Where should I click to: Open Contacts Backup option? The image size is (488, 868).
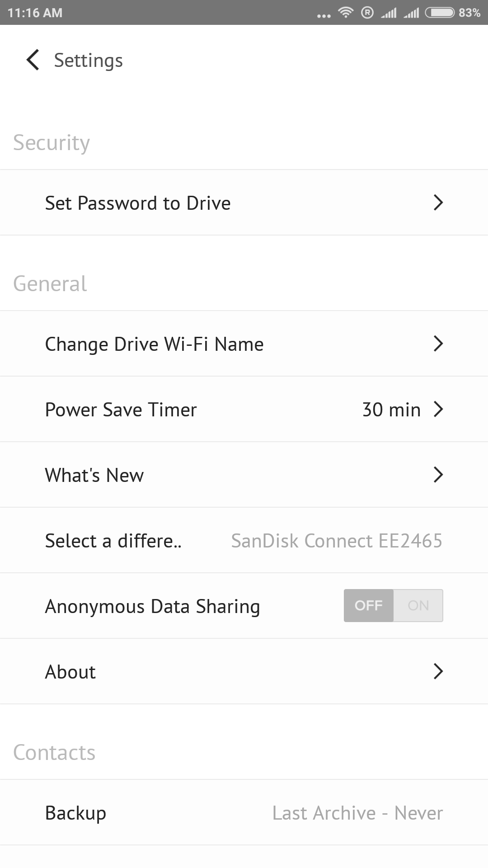tap(76, 813)
